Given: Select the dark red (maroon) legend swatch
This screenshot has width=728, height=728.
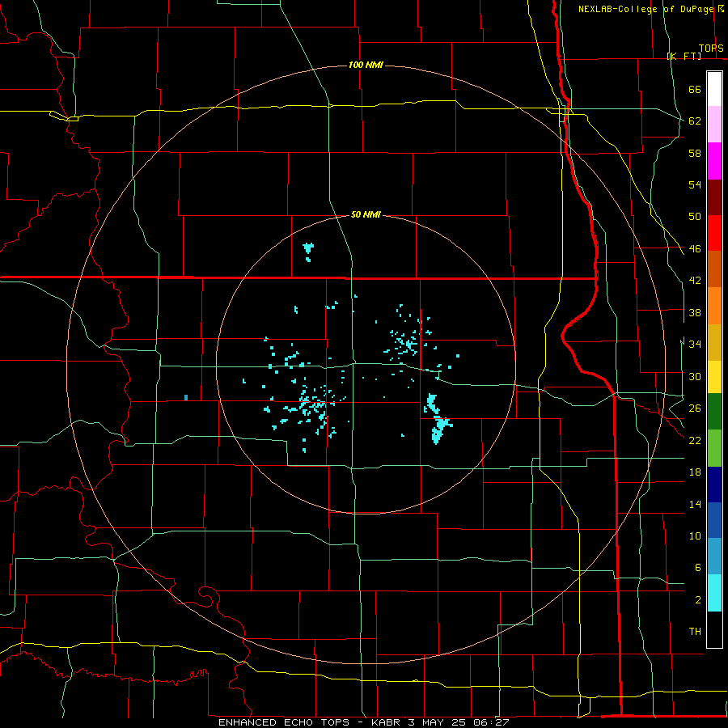Looking at the screenshot, I should [714, 197].
